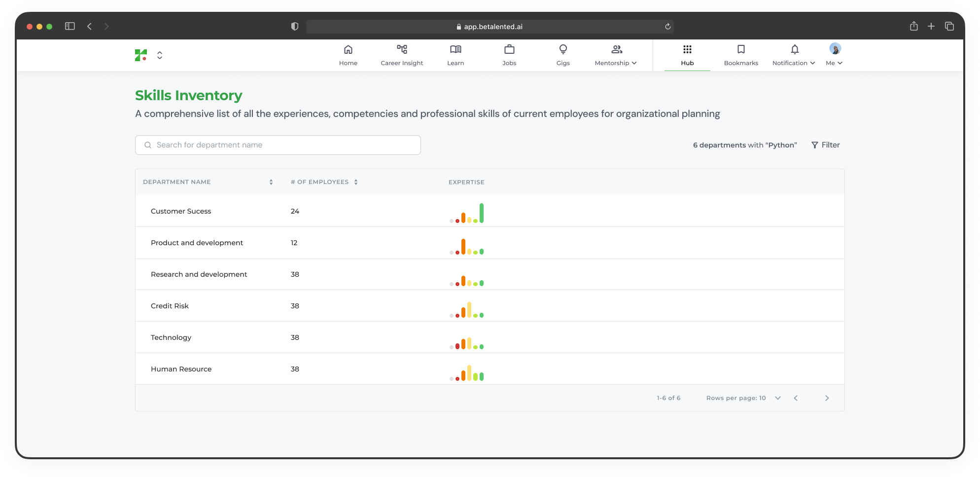This screenshot has width=980, height=477.
Task: View Product and development expertise chart
Action: (466, 246)
